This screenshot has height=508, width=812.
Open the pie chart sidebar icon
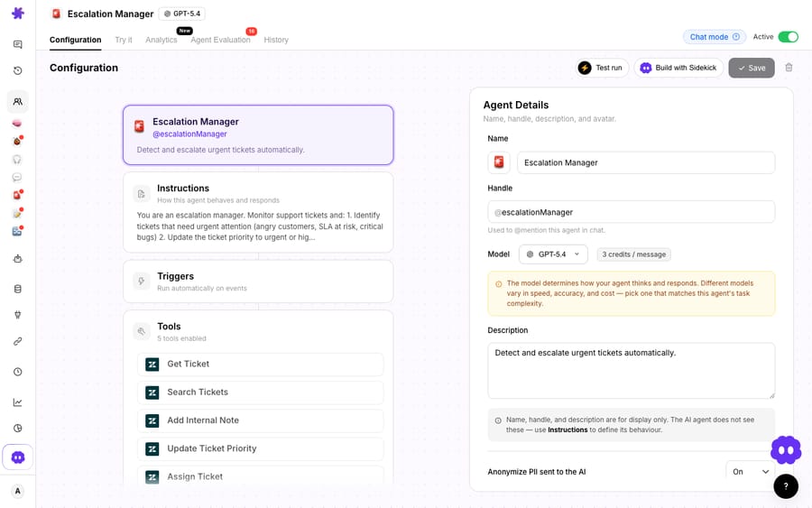[18, 428]
